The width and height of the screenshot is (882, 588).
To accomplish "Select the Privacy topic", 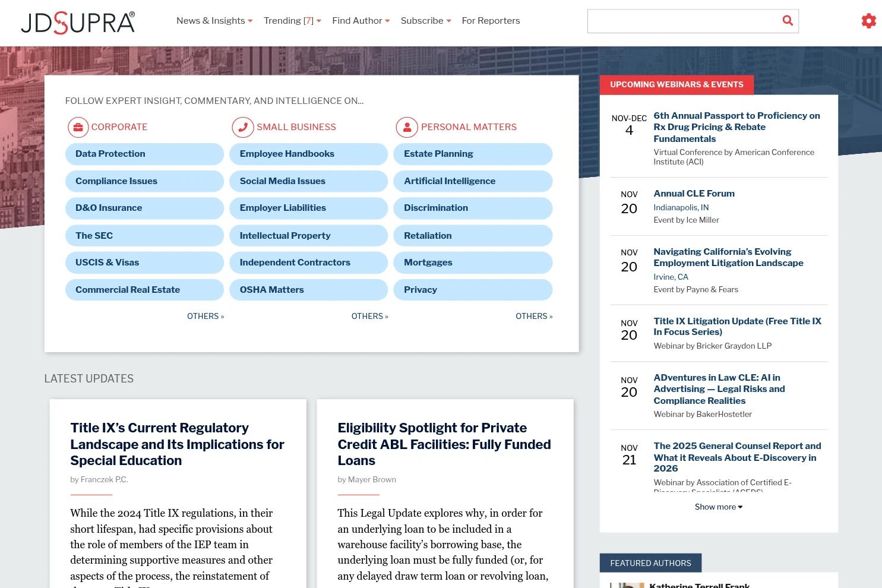I will [473, 290].
